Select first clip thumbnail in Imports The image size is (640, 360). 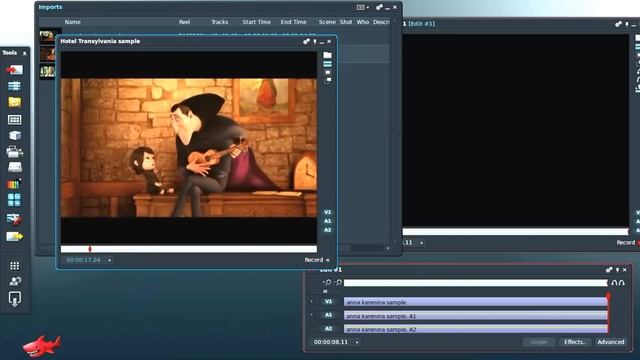click(x=47, y=37)
